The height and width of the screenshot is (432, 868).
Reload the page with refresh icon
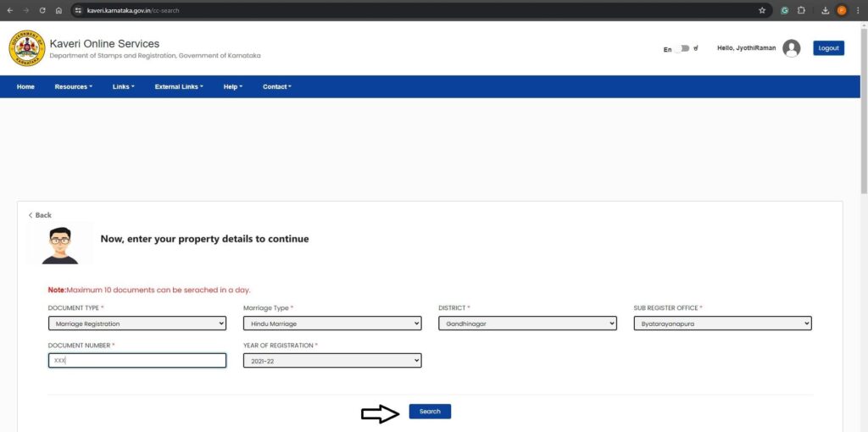point(42,10)
